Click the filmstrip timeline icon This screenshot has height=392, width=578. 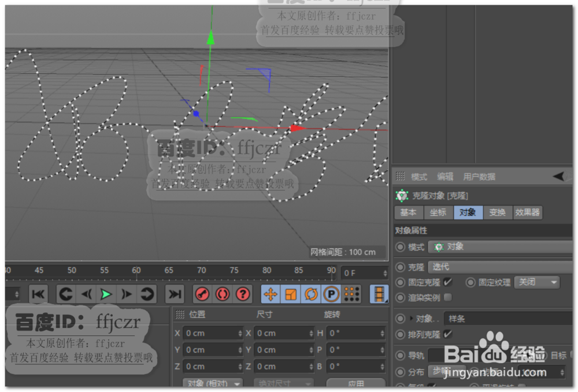(x=379, y=294)
